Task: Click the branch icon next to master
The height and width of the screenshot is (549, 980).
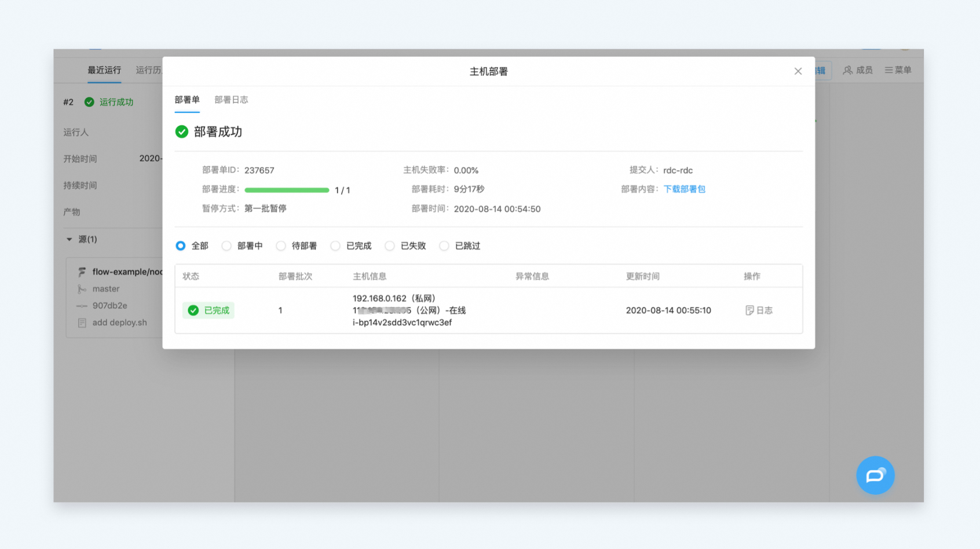Action: point(82,288)
